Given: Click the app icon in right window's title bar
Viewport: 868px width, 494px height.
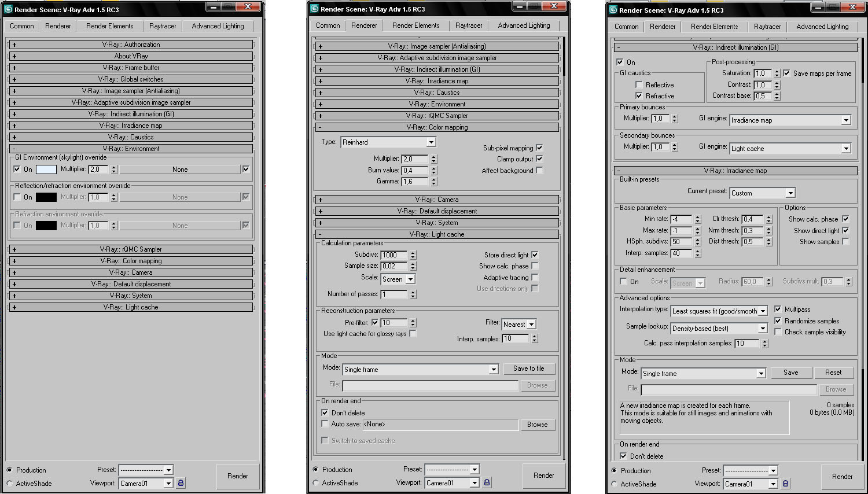Looking at the screenshot, I should click(613, 10).
